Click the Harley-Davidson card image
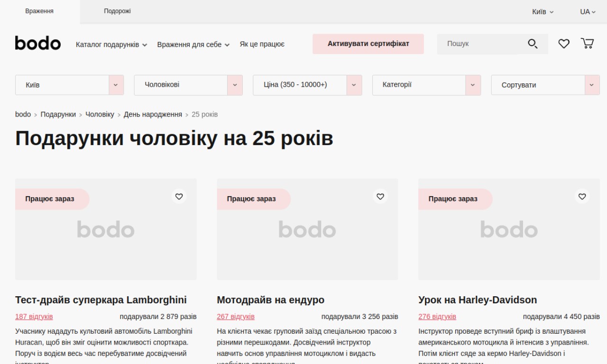Image resolution: width=607 pixels, height=364 pixels. coord(509,229)
